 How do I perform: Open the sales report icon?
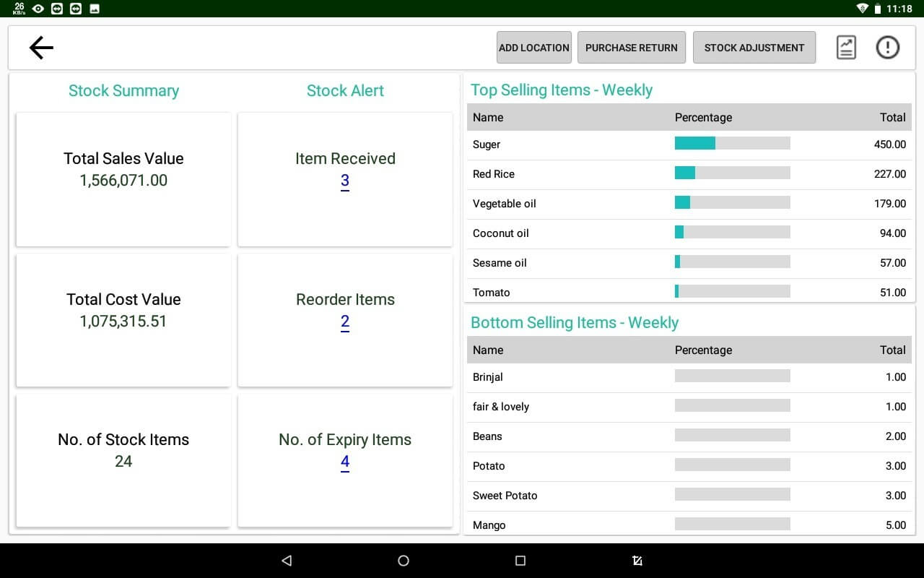point(845,47)
